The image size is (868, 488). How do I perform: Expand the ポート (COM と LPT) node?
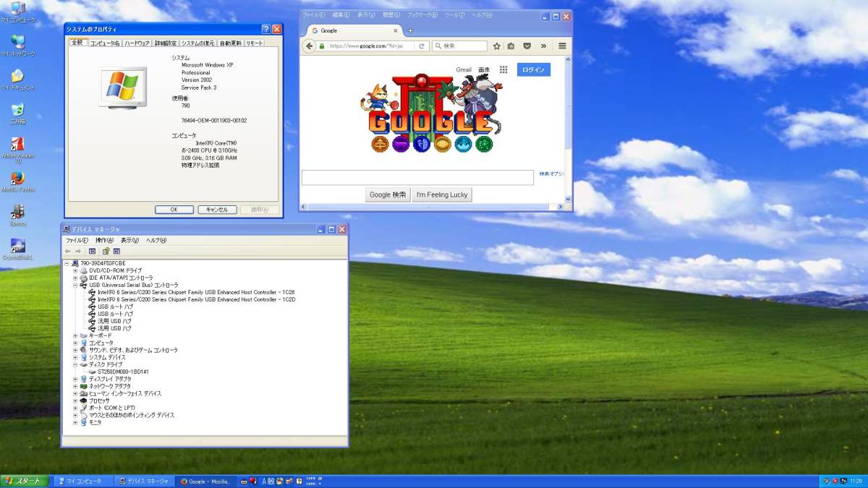click(75, 408)
